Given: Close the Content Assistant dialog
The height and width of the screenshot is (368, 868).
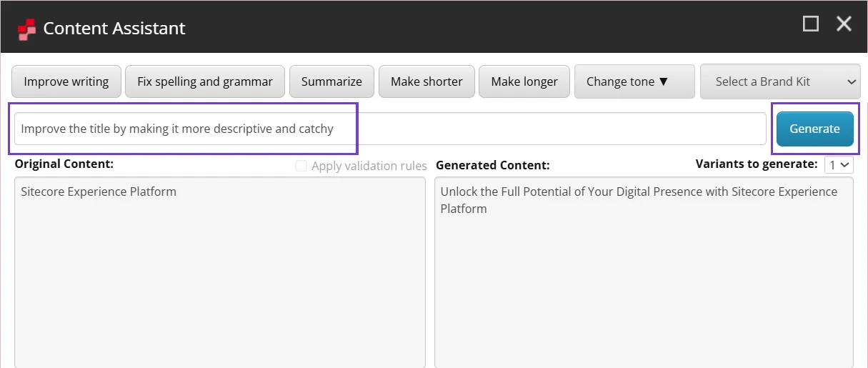Looking at the screenshot, I should coord(844,24).
